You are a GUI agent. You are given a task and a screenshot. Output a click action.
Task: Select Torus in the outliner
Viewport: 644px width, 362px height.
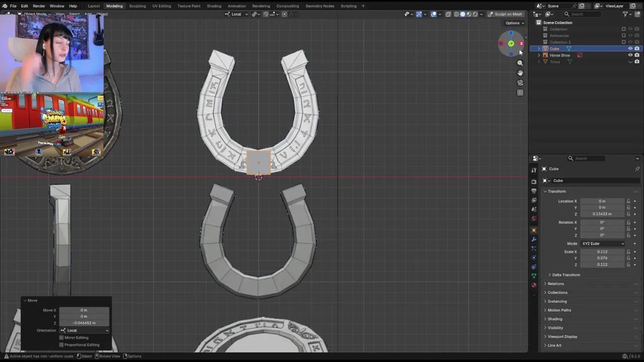(x=554, y=62)
